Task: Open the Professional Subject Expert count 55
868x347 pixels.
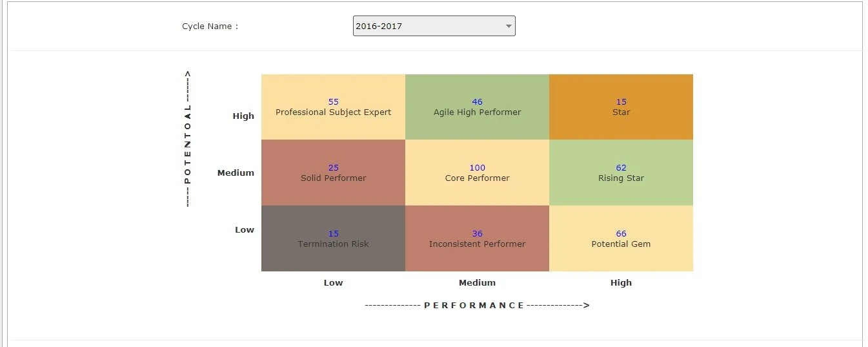Action: click(x=333, y=102)
